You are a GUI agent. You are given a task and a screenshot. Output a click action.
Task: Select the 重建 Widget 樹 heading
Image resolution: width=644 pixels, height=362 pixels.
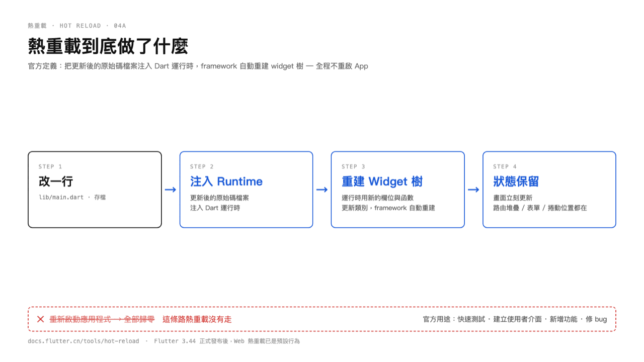click(x=382, y=182)
